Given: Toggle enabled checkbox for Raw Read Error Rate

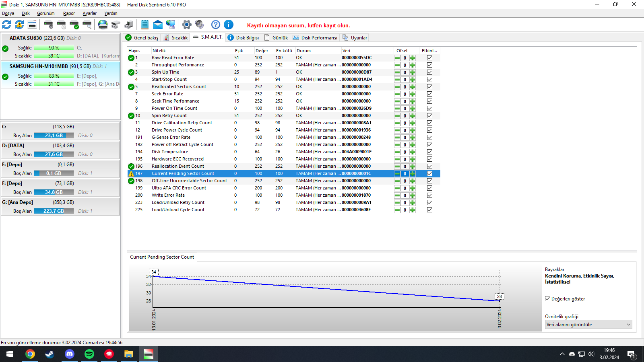Looking at the screenshot, I should 430,58.
